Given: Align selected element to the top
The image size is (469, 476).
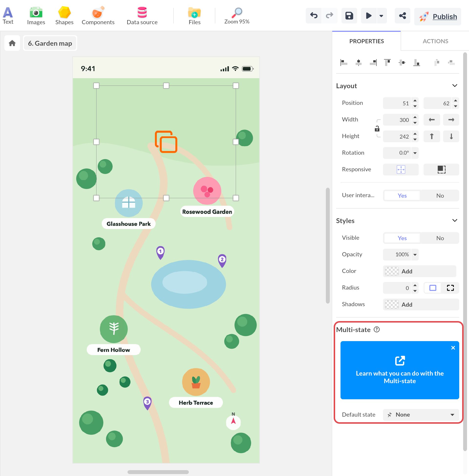Looking at the screenshot, I should click(387, 63).
